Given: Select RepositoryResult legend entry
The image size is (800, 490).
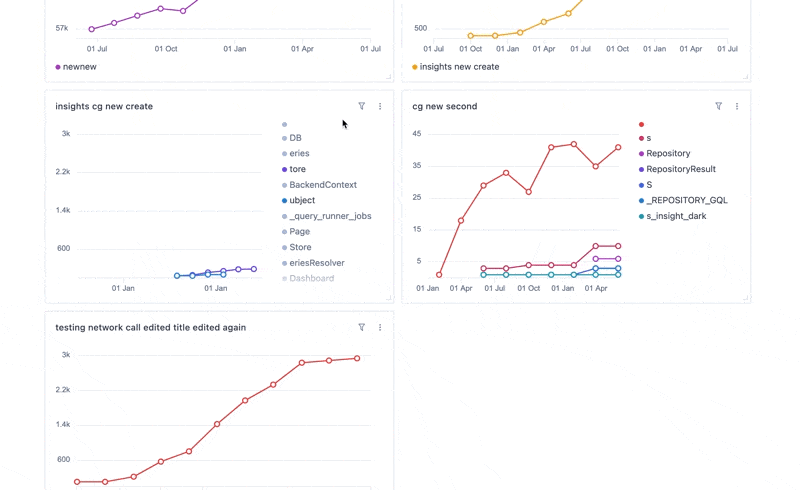Looking at the screenshot, I should [x=677, y=169].
